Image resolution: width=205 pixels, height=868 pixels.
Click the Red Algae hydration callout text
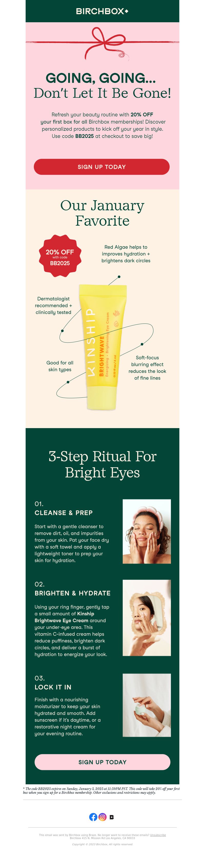coord(126,254)
